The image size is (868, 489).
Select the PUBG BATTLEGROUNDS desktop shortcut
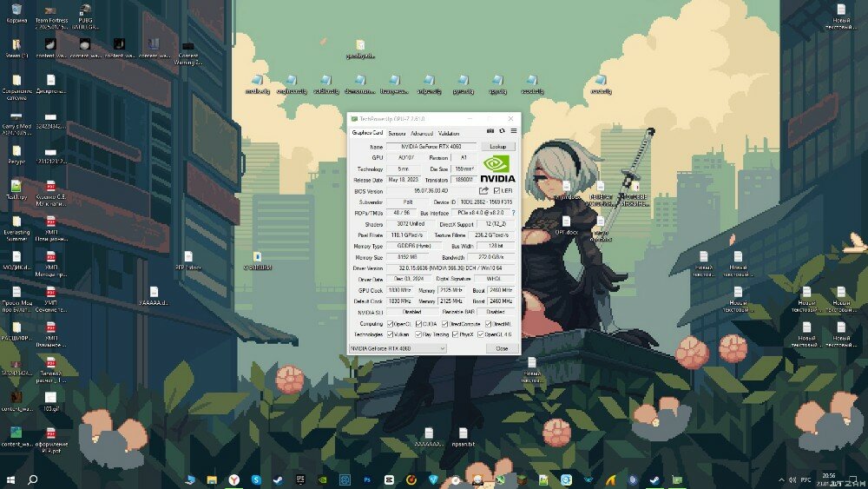tap(85, 17)
